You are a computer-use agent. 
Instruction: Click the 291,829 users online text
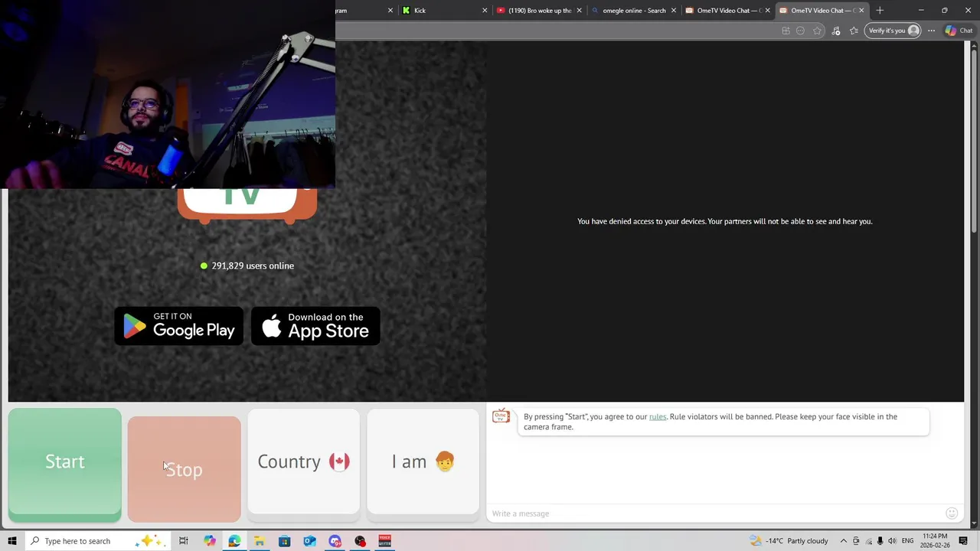tap(253, 266)
